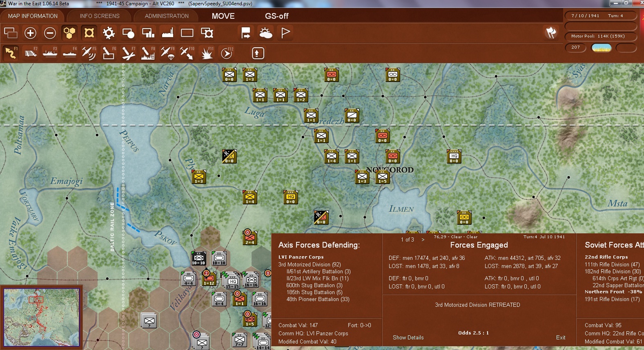Viewport: 644px width, 350px height.
Task: Click the LVI Panzer Corps heading
Action: 301,257
